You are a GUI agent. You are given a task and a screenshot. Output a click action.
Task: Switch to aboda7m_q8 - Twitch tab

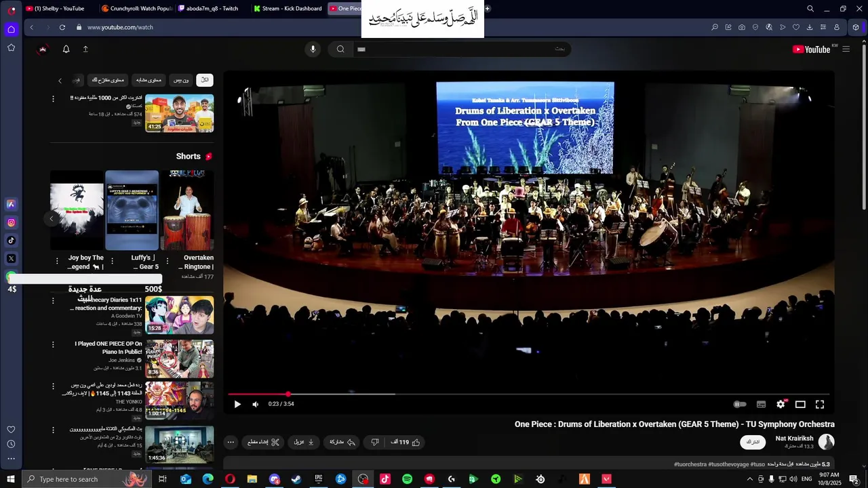click(212, 8)
